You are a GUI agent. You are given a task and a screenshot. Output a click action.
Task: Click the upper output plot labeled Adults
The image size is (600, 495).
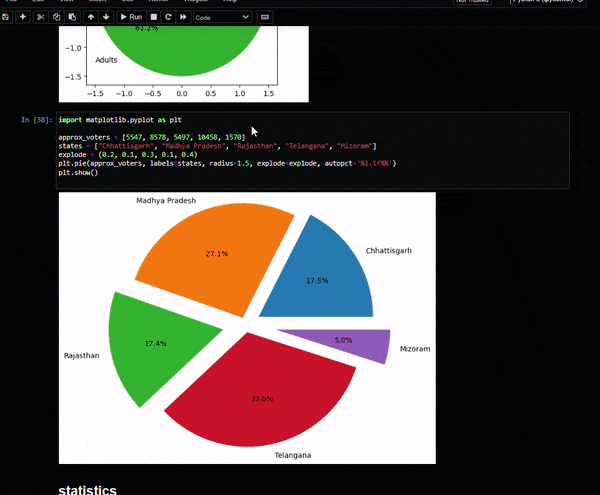(181, 60)
